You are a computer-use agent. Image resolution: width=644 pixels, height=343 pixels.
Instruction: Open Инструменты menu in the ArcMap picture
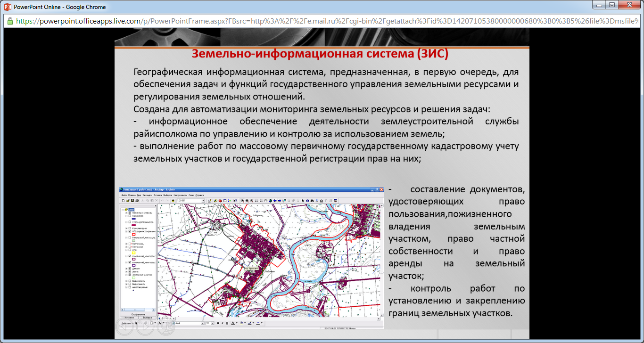tap(181, 195)
